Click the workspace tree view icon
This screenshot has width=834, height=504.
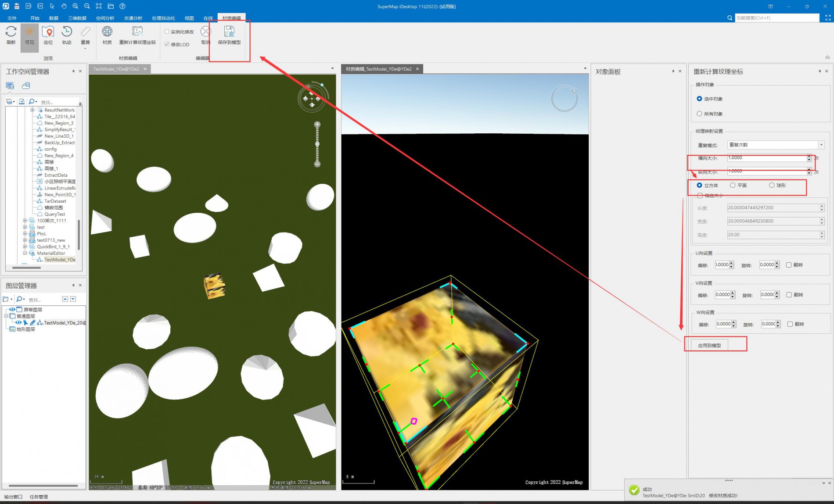10,86
